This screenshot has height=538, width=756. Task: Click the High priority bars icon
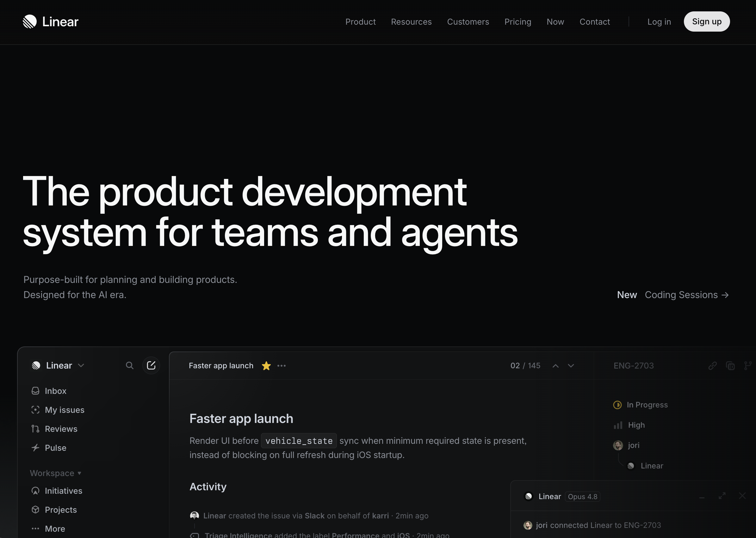coord(618,425)
